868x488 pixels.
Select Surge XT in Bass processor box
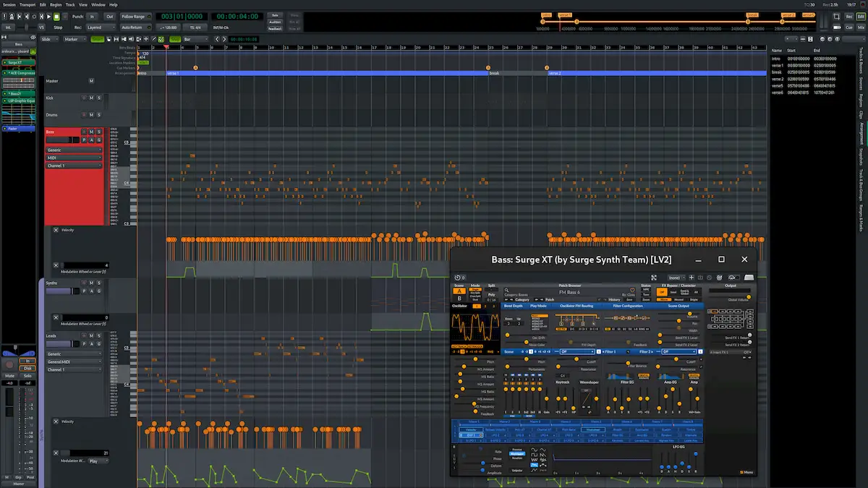tap(19, 62)
